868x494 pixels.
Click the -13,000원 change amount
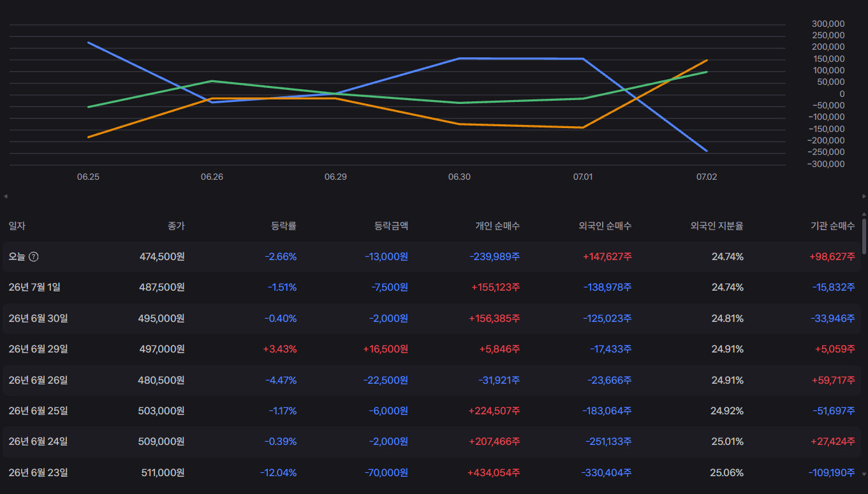tap(386, 257)
